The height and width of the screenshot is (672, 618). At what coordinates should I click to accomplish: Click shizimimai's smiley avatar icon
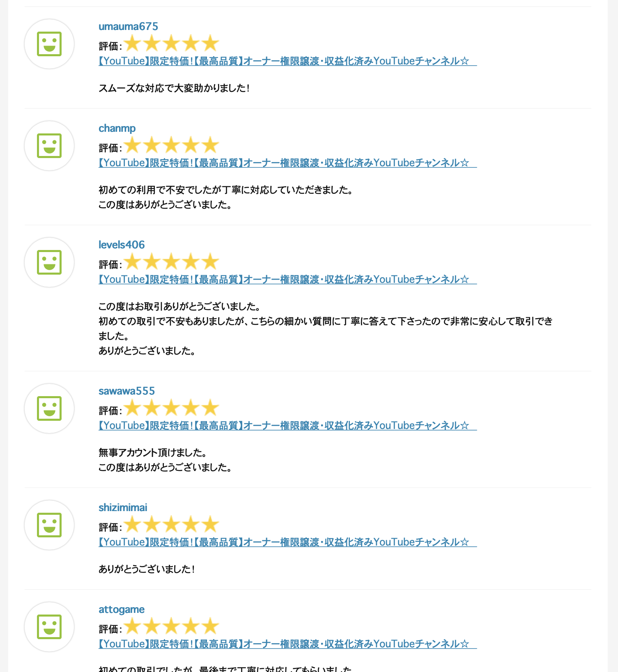coord(49,525)
